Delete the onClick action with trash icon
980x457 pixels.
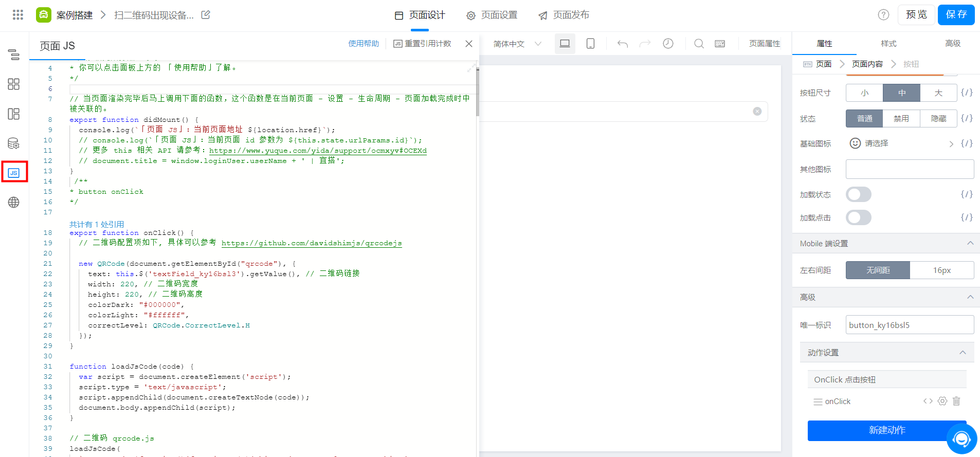pyautogui.click(x=956, y=401)
